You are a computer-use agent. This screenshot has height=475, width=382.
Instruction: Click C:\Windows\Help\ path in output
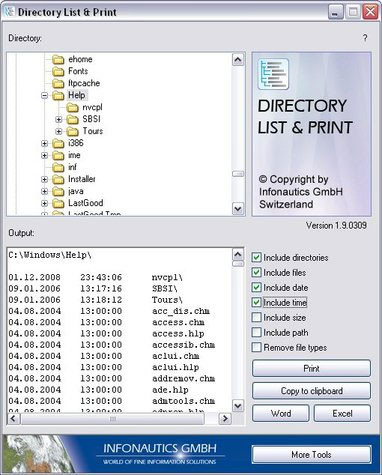(50, 255)
